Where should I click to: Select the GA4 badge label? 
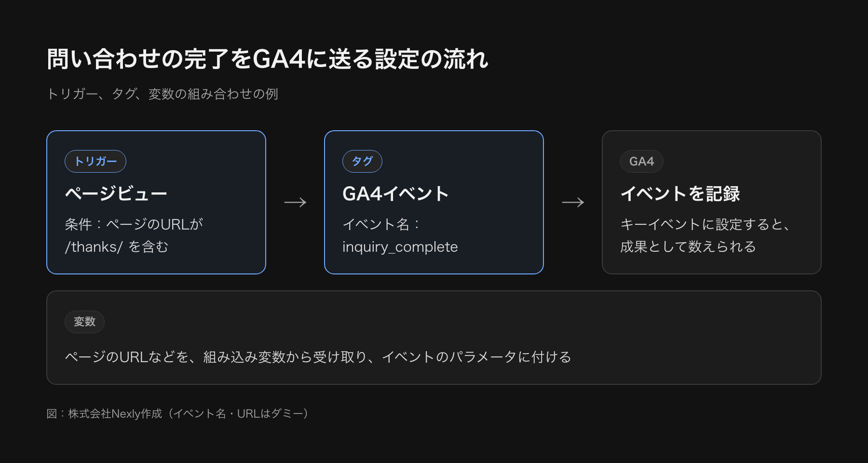[x=641, y=162]
